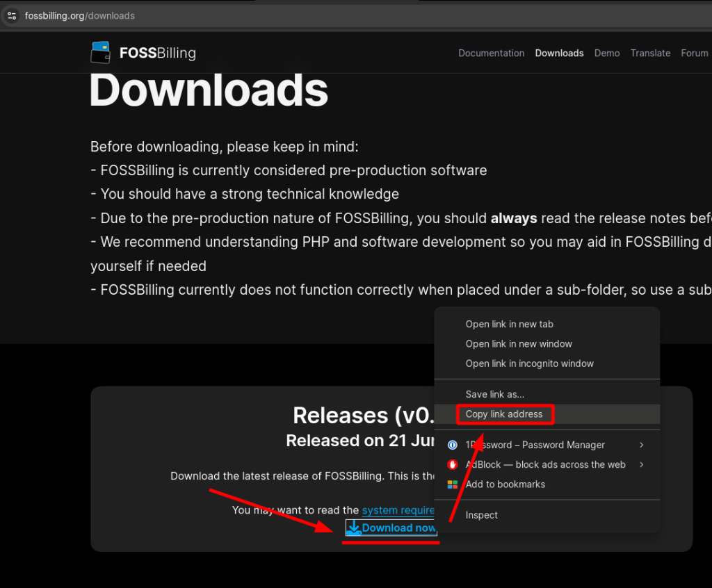Image resolution: width=712 pixels, height=588 pixels.
Task: Select Save link as... option
Action: tap(547, 395)
